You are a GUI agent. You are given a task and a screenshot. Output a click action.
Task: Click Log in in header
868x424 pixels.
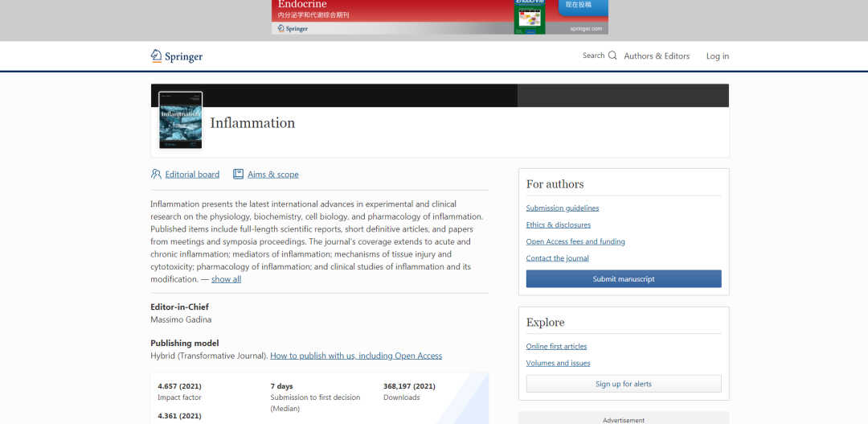[717, 56]
